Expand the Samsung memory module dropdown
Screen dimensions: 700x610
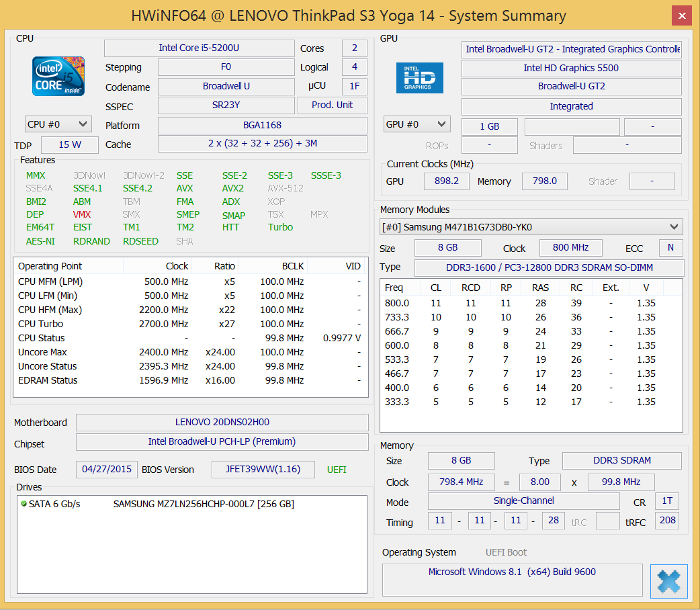[531, 227]
